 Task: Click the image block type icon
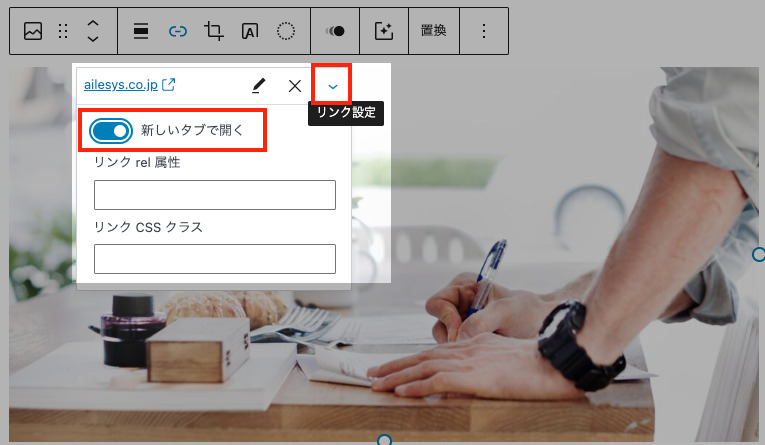[x=33, y=31]
